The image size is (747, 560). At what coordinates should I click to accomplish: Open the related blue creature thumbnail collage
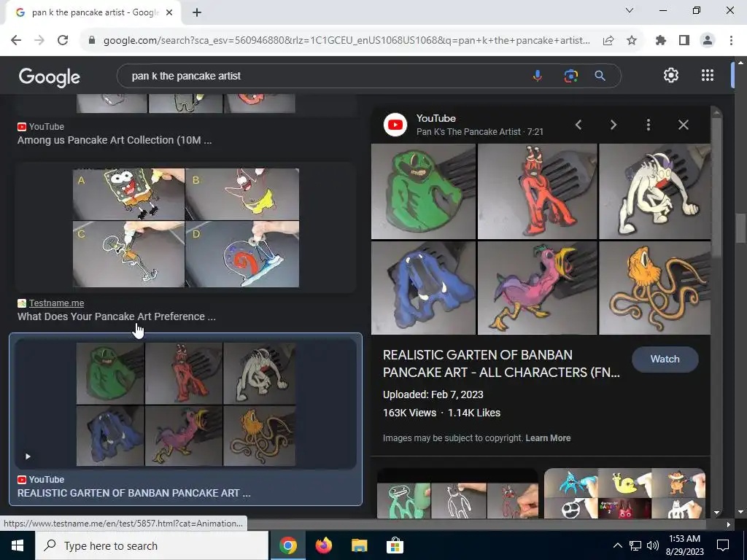coord(624,494)
